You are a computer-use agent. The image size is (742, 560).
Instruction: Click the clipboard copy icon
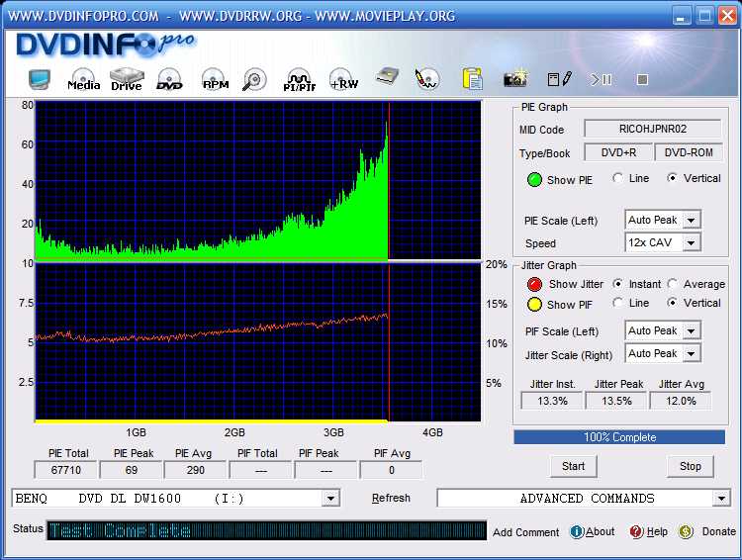point(473,78)
